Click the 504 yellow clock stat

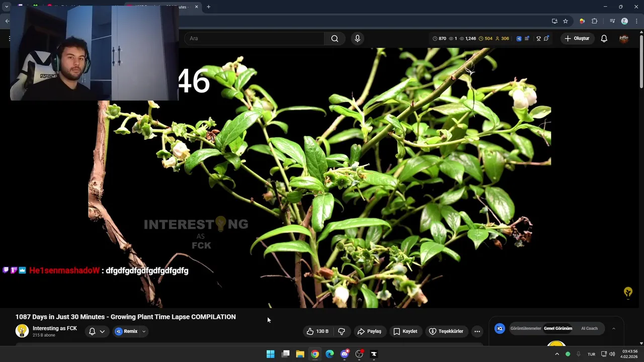pyautogui.click(x=486, y=39)
